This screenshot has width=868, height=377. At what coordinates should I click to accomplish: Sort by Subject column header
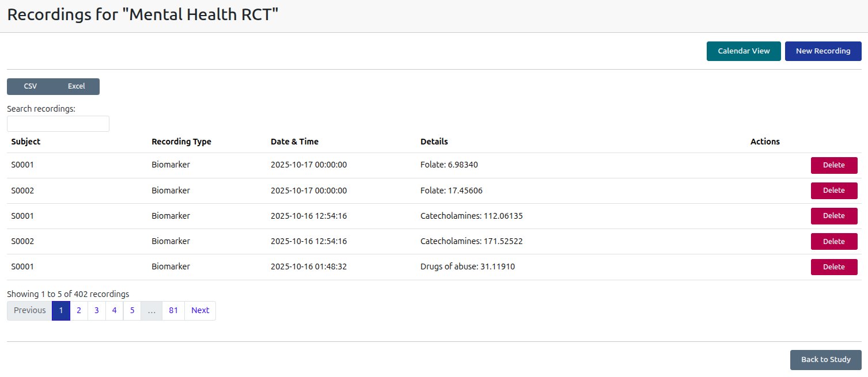click(26, 142)
